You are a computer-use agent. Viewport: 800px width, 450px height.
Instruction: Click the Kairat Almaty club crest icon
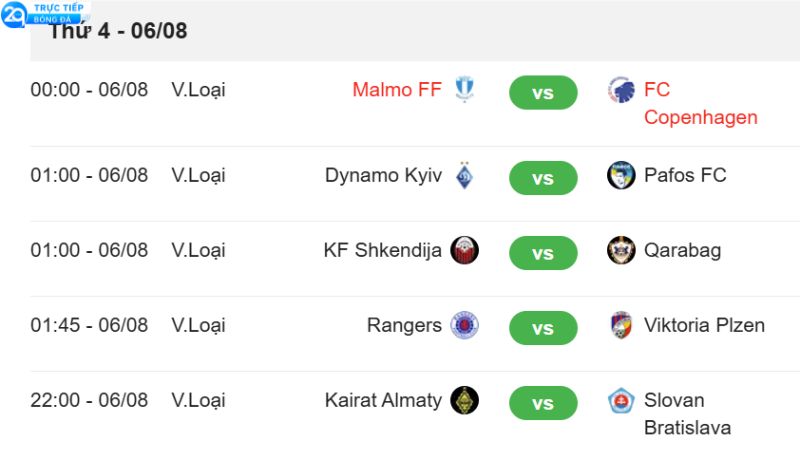[464, 400]
